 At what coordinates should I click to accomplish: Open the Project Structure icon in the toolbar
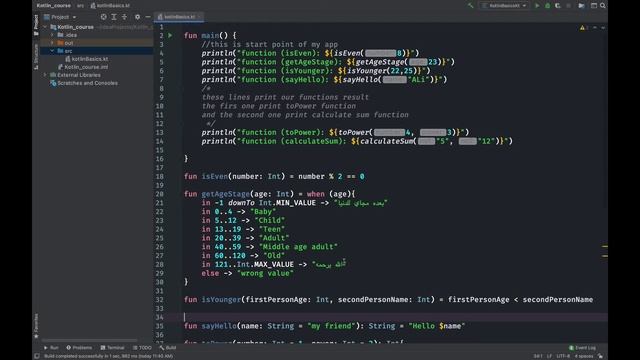pos(594,6)
